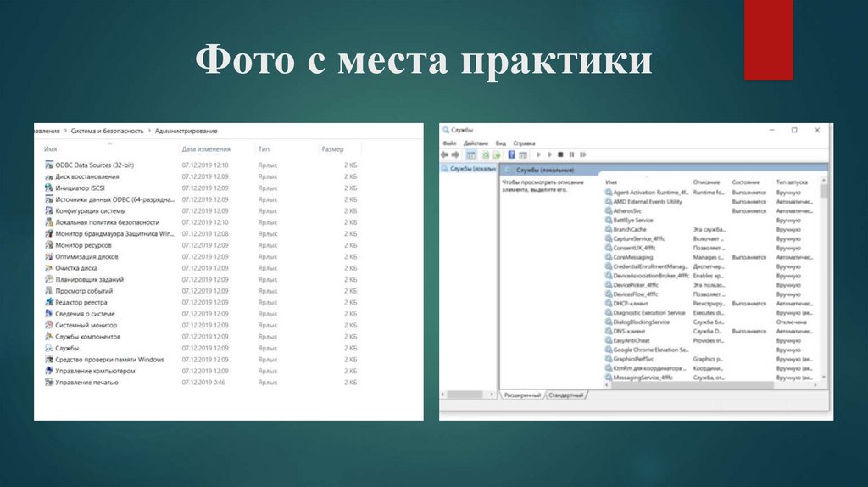Click the icon beside Диск восстановления
868x487 pixels.
coord(49,176)
